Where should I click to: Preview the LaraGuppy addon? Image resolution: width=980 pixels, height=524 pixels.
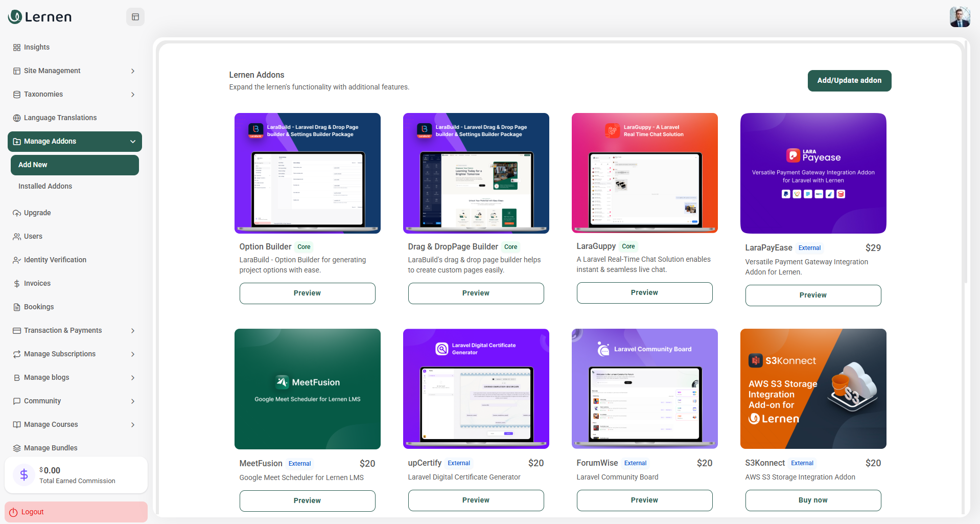644,292
